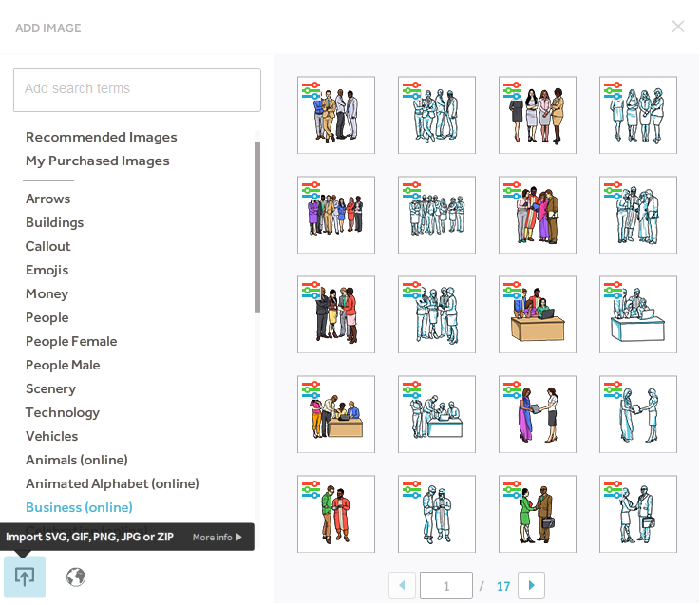Viewport: 700px width, 605px height.
Task: Select blue outline handshake with briefcase image
Action: point(638,514)
